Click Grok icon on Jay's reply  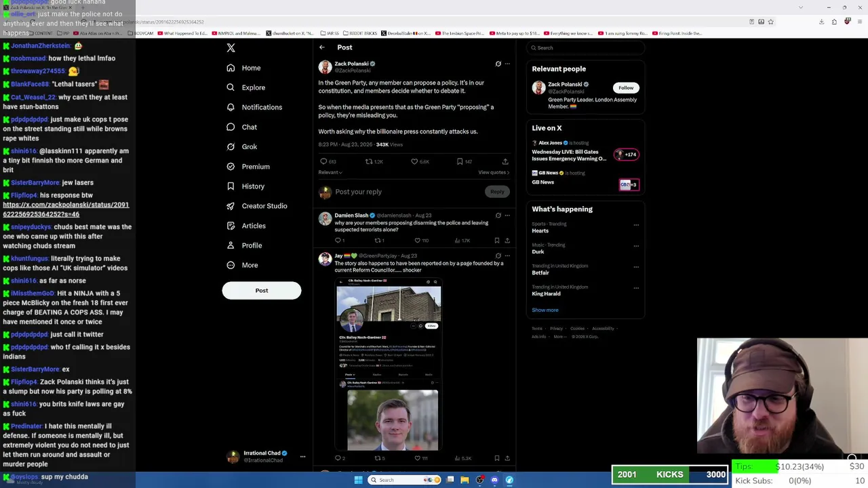[498, 256]
